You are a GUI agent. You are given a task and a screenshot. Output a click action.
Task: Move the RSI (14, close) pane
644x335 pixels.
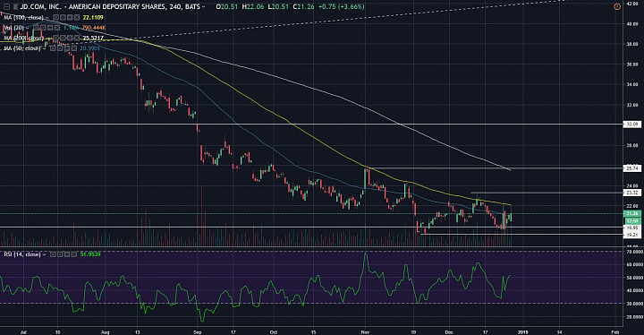[67, 254]
